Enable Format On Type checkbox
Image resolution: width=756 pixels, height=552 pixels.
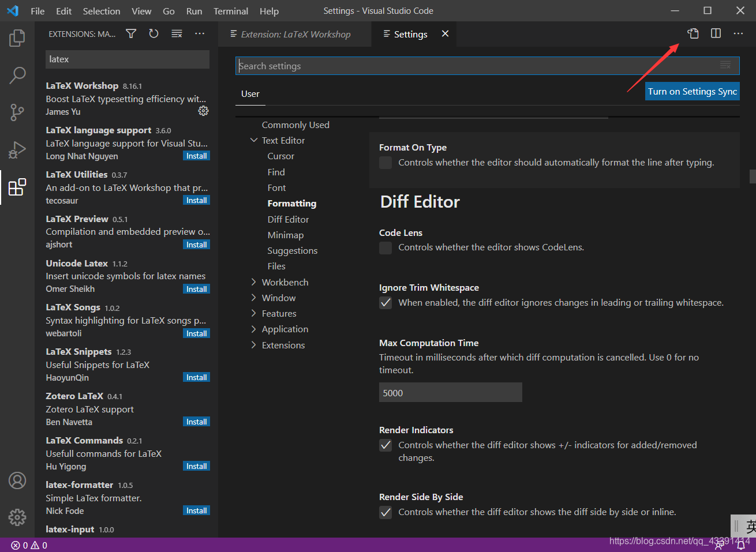[x=386, y=163]
